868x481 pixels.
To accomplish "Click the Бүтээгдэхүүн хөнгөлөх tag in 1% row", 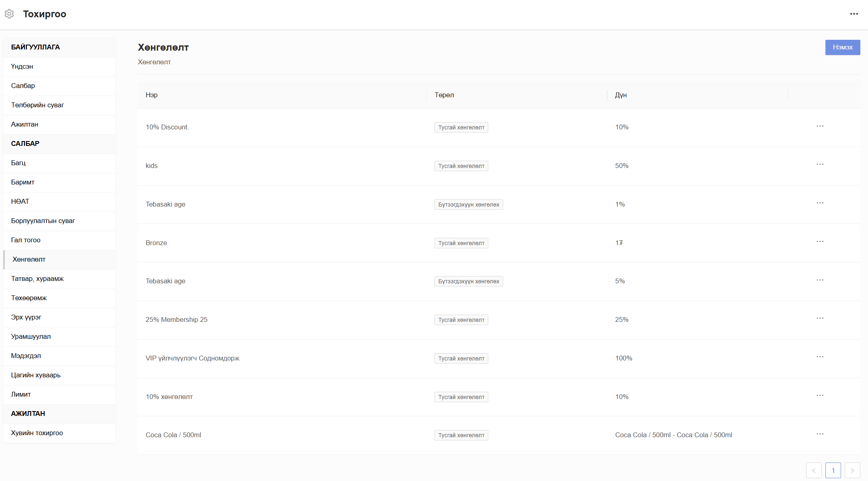I will (x=468, y=205).
